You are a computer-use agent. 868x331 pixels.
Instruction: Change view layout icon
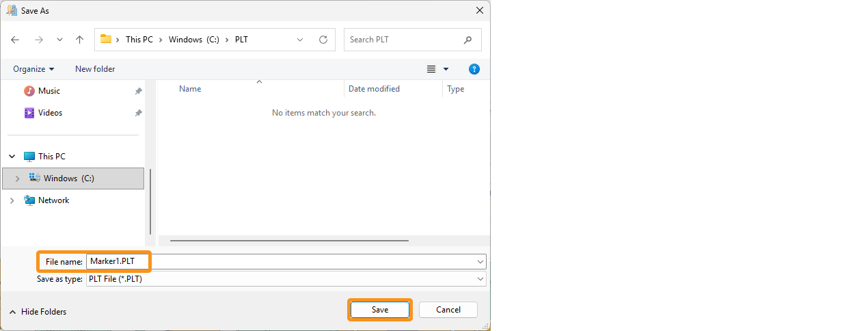coord(431,69)
